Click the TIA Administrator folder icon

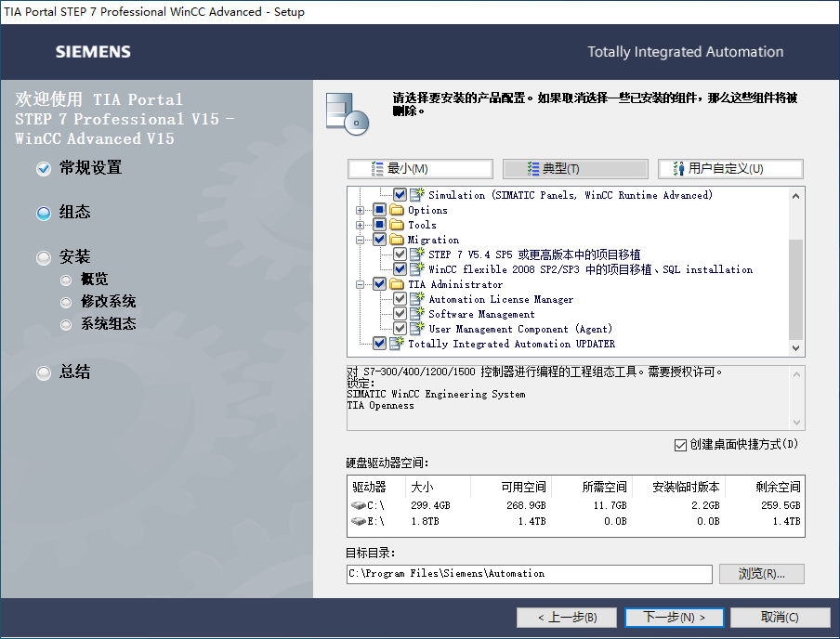[x=397, y=284]
